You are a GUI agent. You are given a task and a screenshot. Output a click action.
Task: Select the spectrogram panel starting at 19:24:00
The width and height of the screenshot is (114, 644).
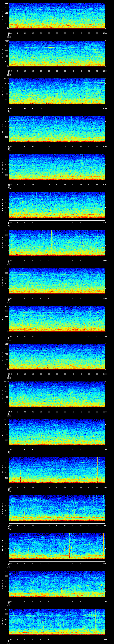(57, 394)
